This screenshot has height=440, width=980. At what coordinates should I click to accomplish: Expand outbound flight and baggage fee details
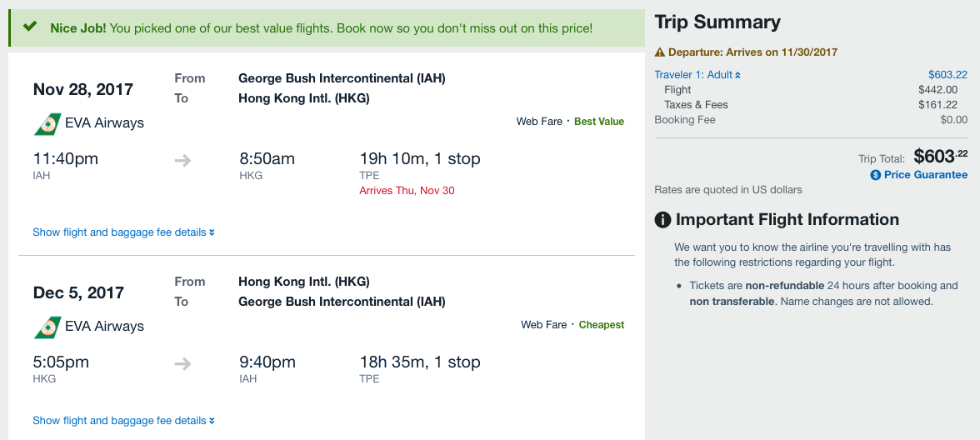coord(123,232)
